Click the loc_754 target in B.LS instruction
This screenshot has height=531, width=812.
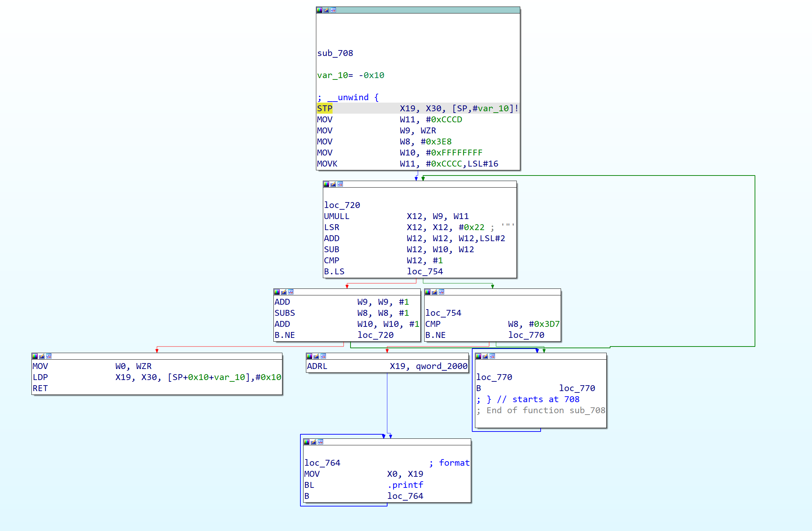pyautogui.click(x=424, y=272)
